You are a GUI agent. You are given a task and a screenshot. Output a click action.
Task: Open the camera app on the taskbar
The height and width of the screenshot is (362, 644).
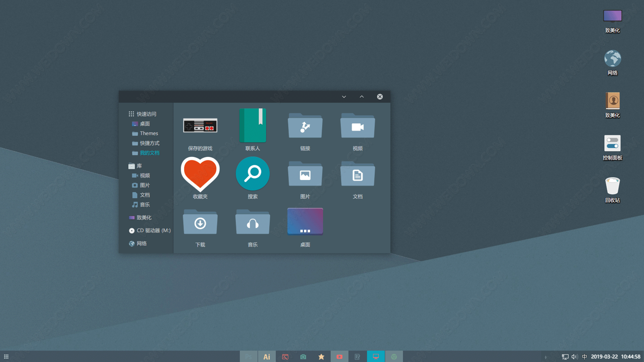coord(303,356)
